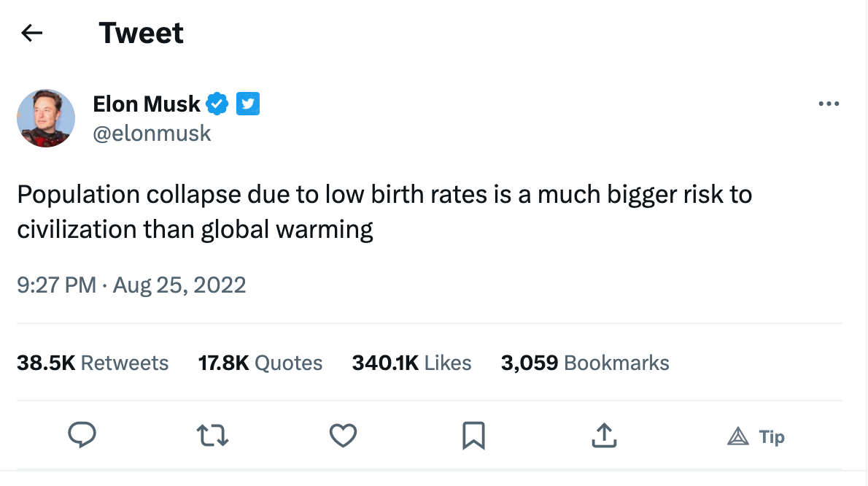Click the Tip triangle icon
Image resolution: width=868 pixels, height=486 pixels.
[x=738, y=436]
